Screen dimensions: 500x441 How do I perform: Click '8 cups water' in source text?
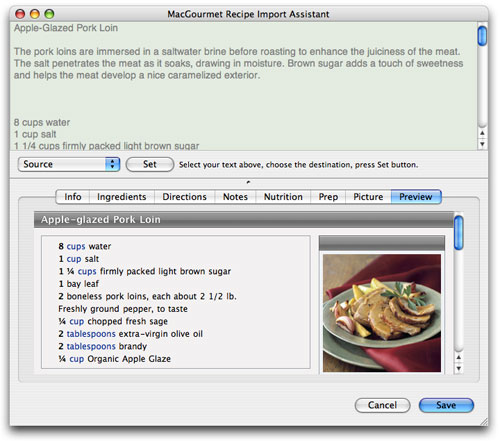42,122
